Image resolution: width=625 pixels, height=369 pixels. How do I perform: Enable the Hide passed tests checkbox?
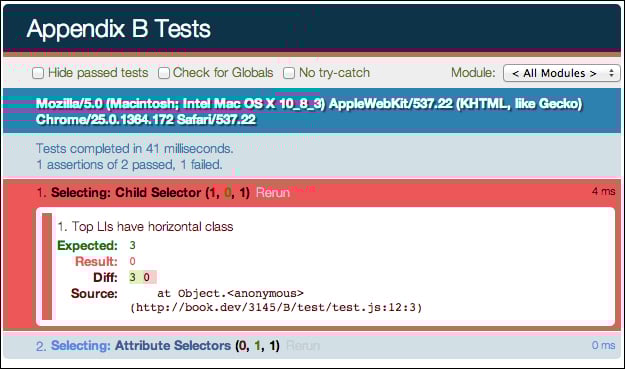click(38, 73)
